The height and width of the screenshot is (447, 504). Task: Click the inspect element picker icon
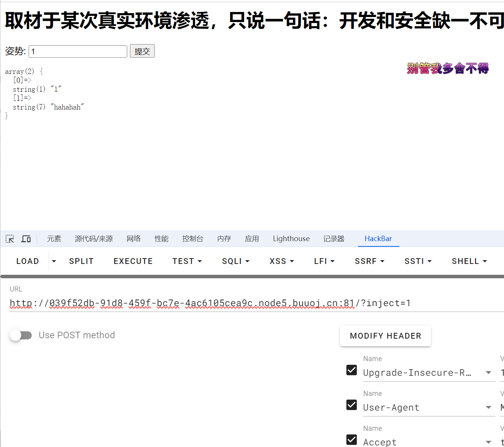point(10,239)
